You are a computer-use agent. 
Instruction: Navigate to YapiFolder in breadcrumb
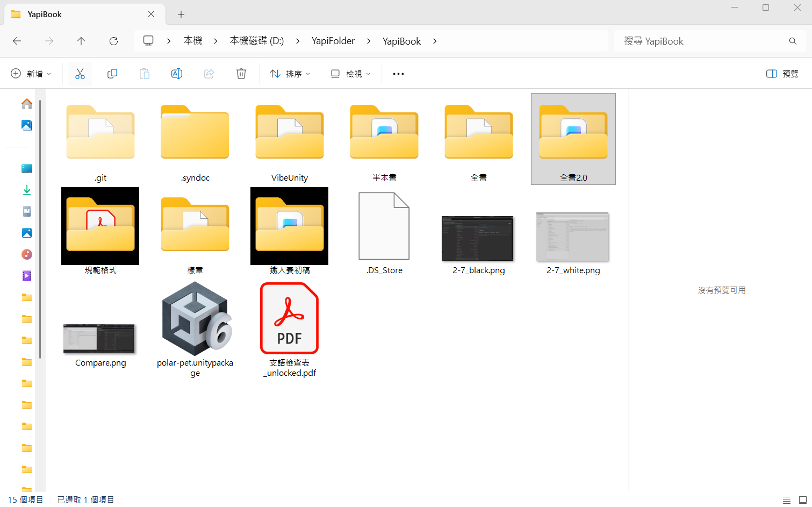point(333,41)
